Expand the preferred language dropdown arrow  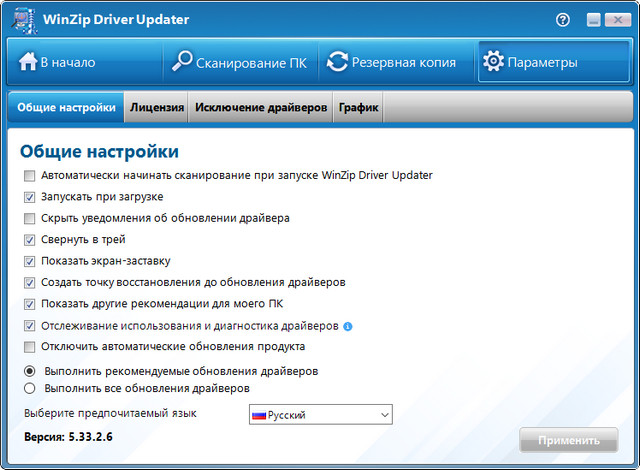(x=381, y=415)
